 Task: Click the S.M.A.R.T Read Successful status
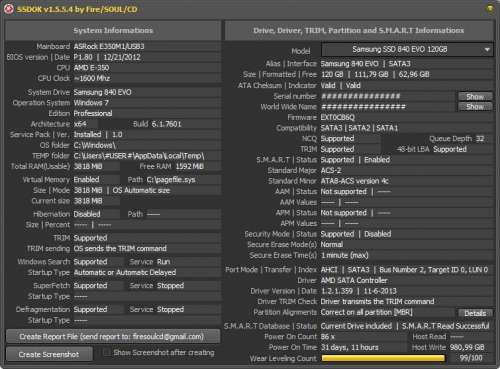(x=445, y=326)
